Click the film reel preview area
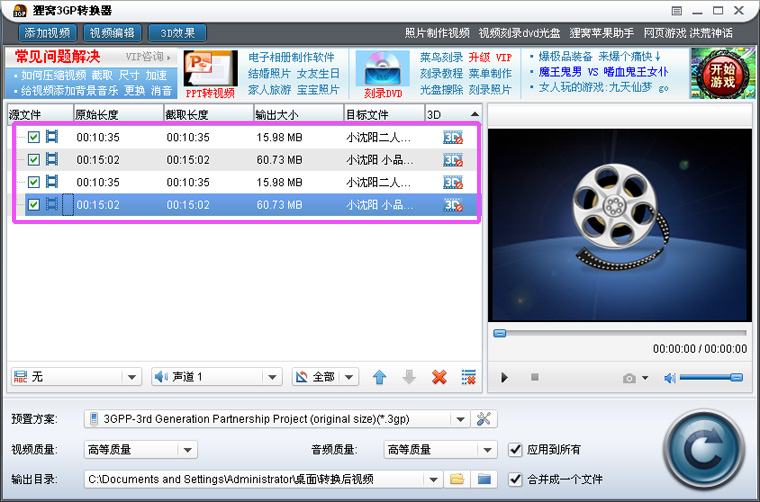 [x=619, y=225]
